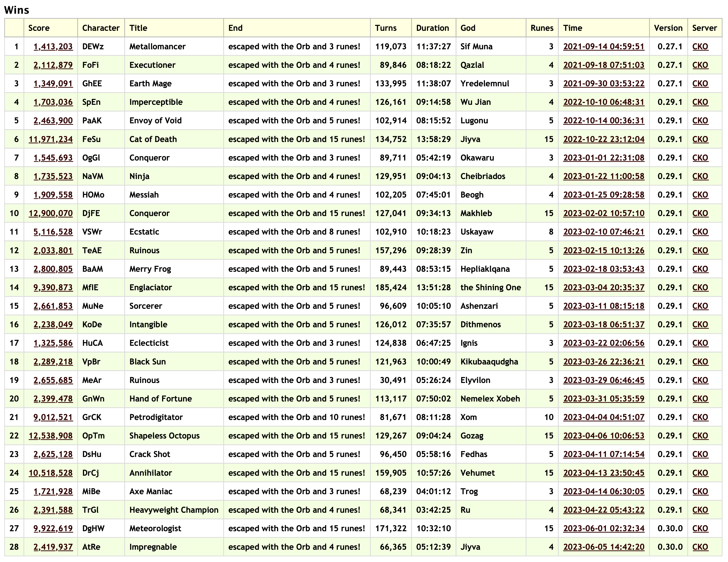Screen dimensions: 728x562
Task: Select the title cell Heavyweight Champion
Action: [x=174, y=510]
